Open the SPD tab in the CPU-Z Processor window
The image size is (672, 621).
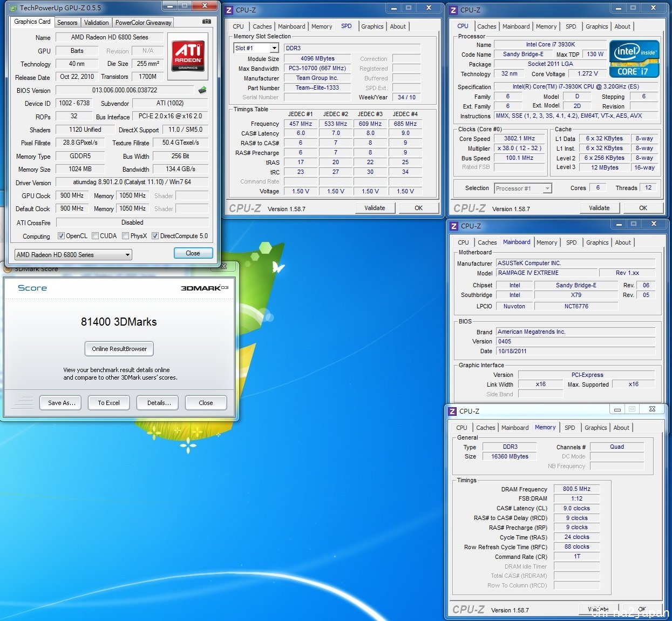(571, 26)
